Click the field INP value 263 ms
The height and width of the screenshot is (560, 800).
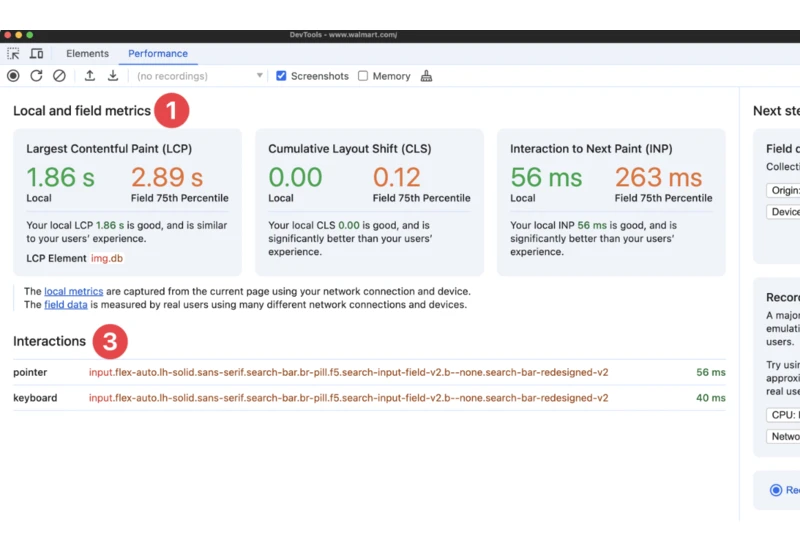[x=658, y=177]
